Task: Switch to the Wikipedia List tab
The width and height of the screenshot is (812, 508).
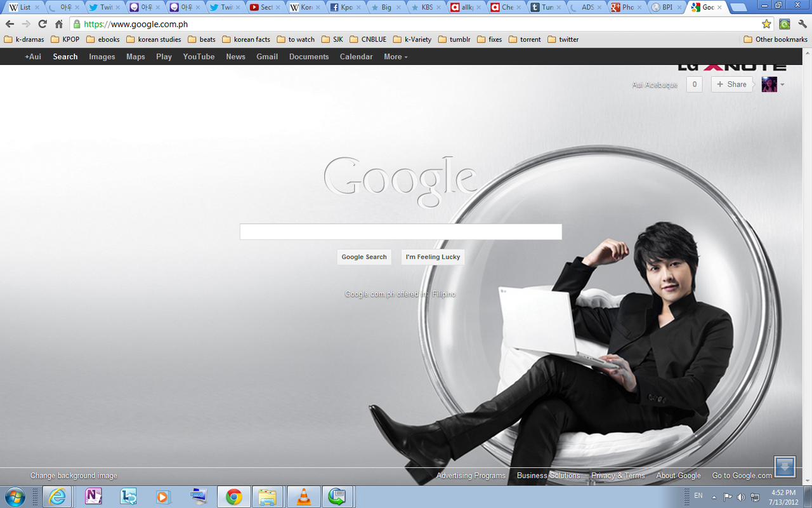Action: (x=23, y=8)
